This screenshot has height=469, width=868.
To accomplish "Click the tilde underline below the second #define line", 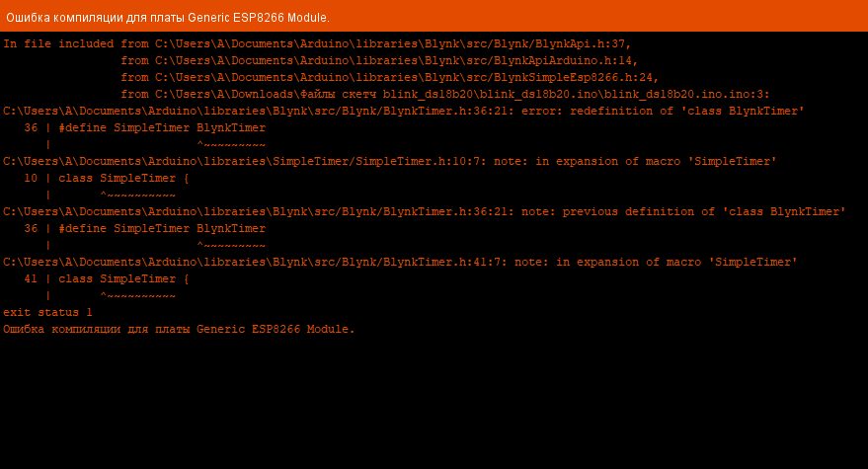I will [x=231, y=246].
